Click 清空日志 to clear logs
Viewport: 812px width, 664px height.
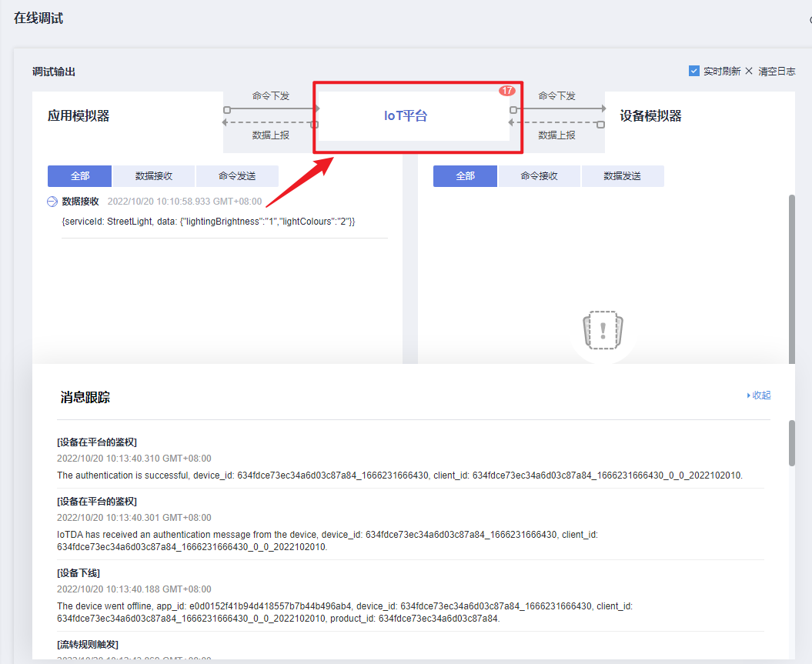tap(777, 72)
